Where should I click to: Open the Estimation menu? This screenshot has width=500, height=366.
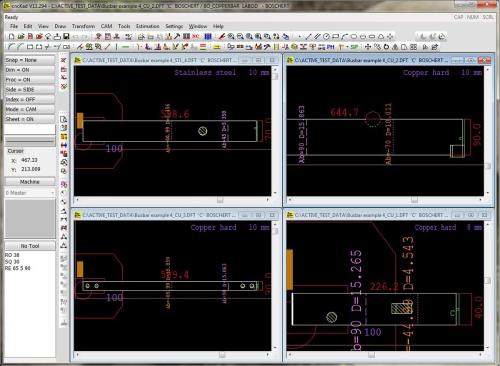147,26
